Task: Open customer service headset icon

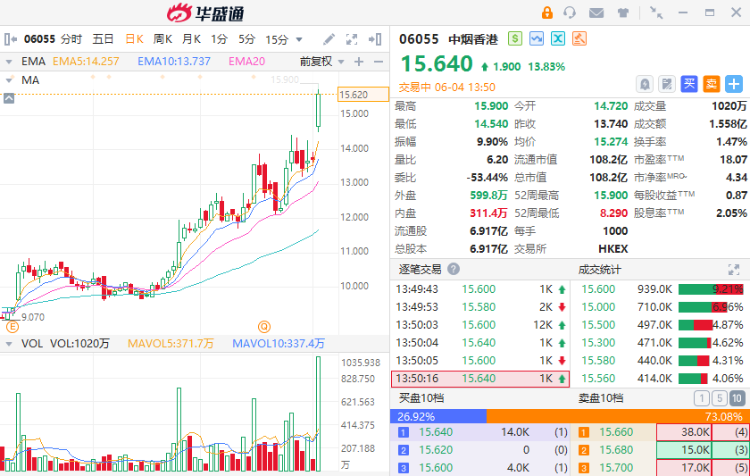Action: (570, 12)
